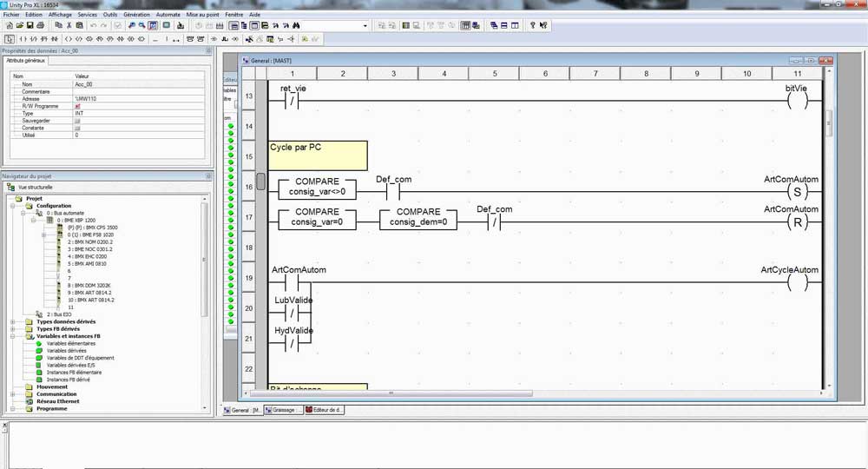Click the Save project toolbar icon
The image size is (868, 469).
click(30, 26)
